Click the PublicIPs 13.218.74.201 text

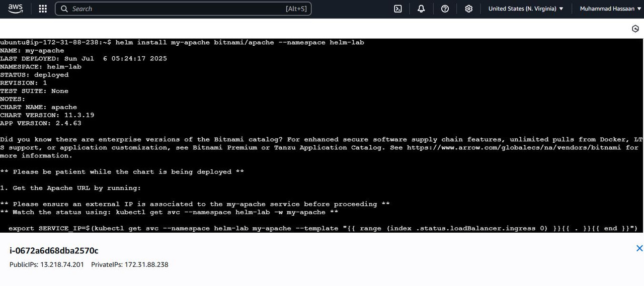pyautogui.click(x=47, y=264)
